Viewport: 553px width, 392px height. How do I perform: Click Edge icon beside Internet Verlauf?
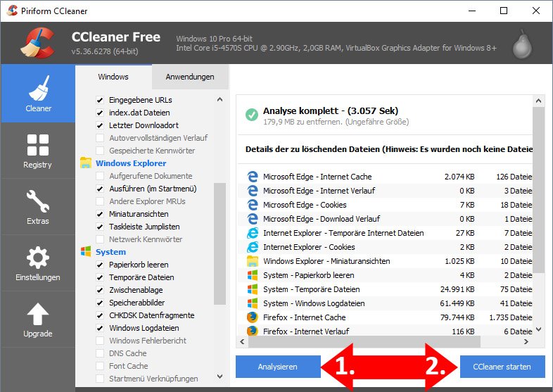(x=253, y=191)
